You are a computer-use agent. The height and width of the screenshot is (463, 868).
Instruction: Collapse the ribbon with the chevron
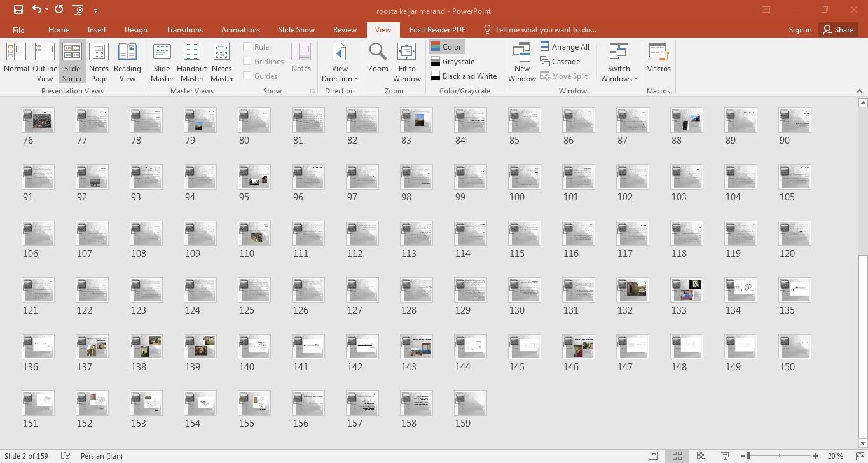(x=859, y=91)
